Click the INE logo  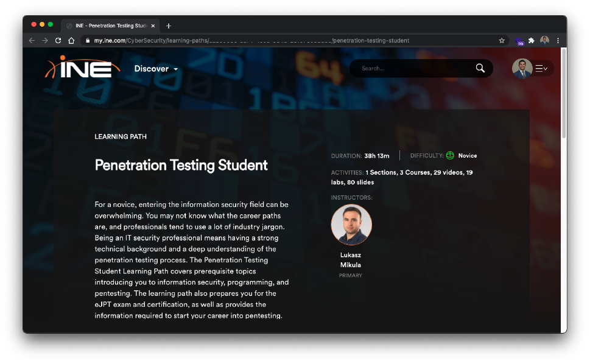(x=82, y=68)
